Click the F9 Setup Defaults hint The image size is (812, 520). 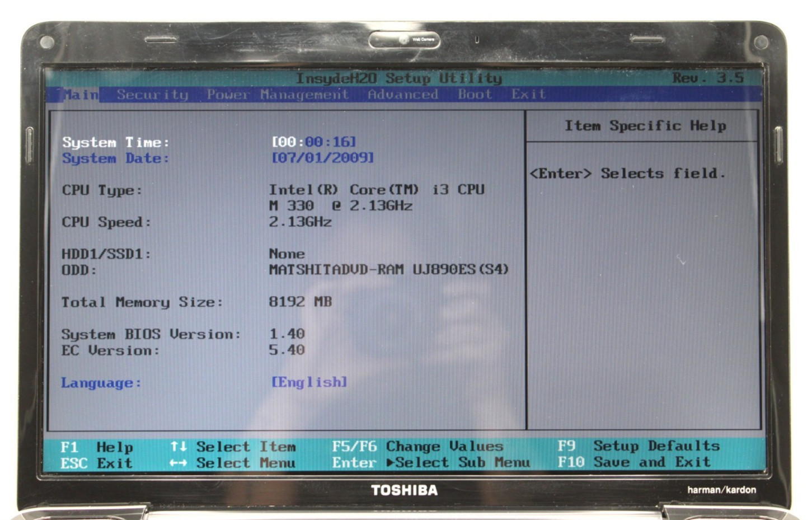pos(639,446)
